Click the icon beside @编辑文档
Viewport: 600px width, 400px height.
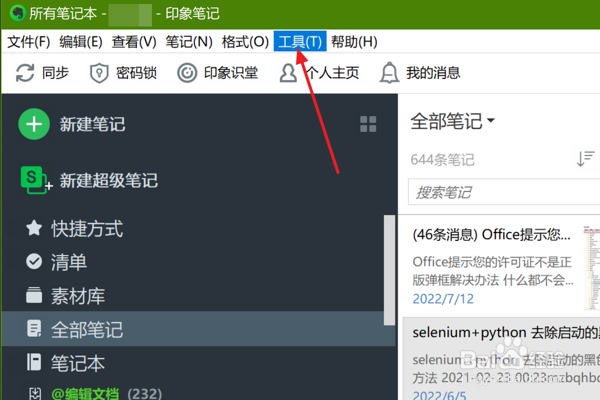(x=35, y=393)
